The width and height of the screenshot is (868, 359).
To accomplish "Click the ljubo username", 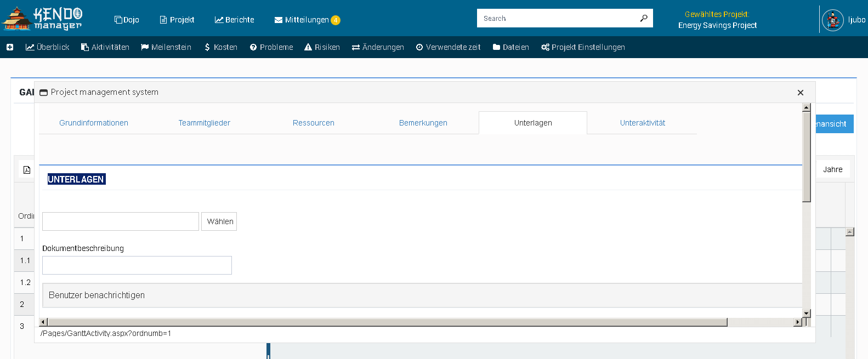I will pos(856,20).
